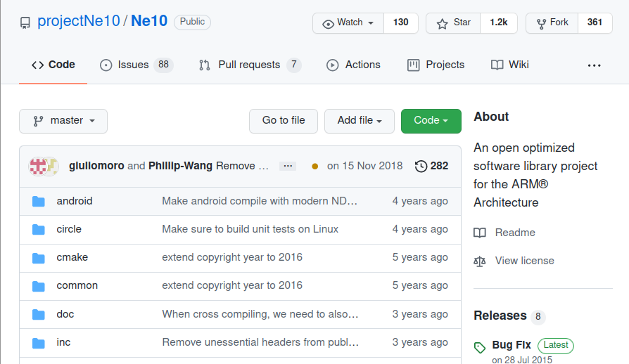Click the "4 years ago" text in android row
The width and height of the screenshot is (629, 364).
click(420, 201)
